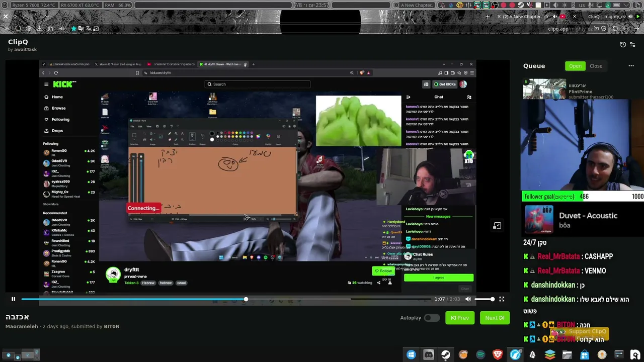Screen dimensions: 644x362
Task: Launch Steam from the dock
Action: 446,355
